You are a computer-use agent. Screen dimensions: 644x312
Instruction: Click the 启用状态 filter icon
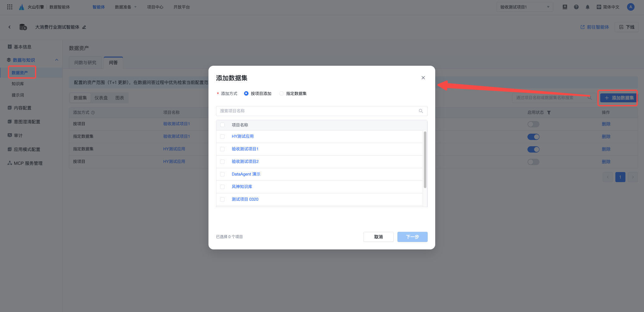549,113
